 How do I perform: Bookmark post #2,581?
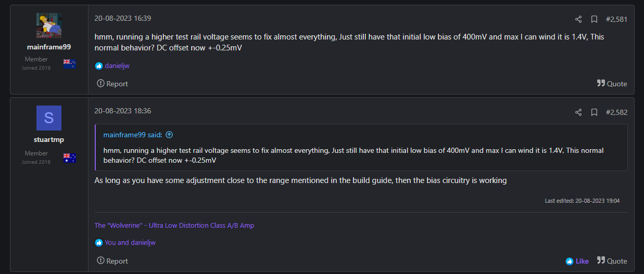[594, 19]
